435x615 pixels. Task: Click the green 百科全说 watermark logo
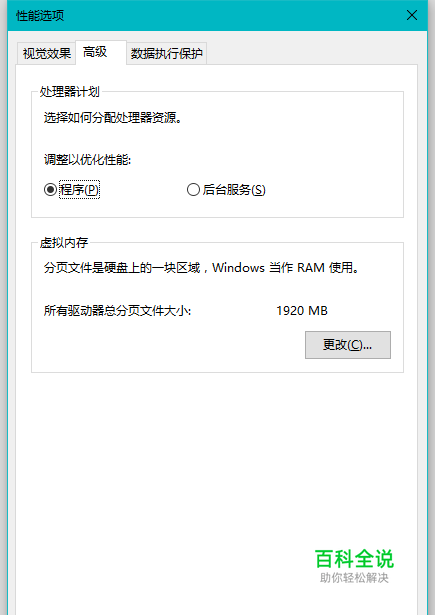(x=354, y=559)
